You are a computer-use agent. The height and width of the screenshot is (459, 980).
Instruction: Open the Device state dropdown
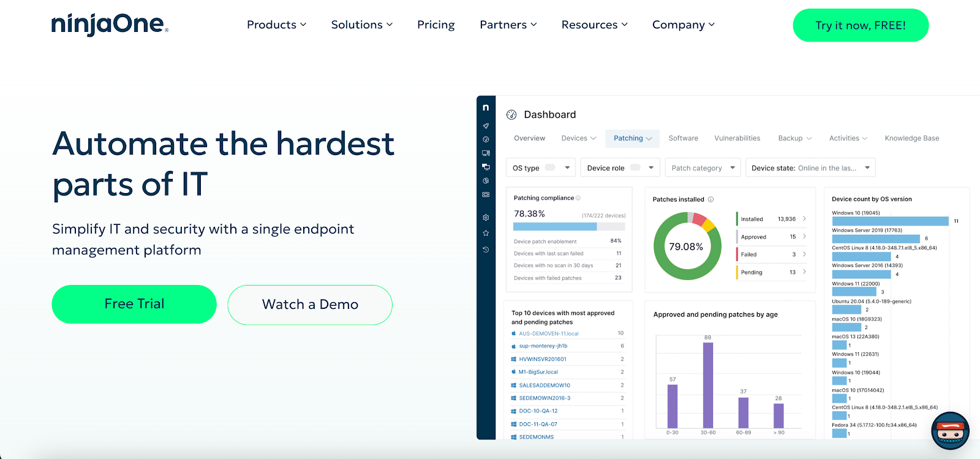click(810, 167)
